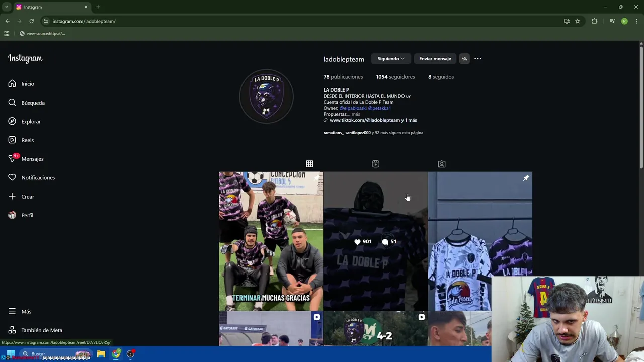Open the tab search dropdown arrow
Viewport: 644px width, 362px height.
pos(7,7)
